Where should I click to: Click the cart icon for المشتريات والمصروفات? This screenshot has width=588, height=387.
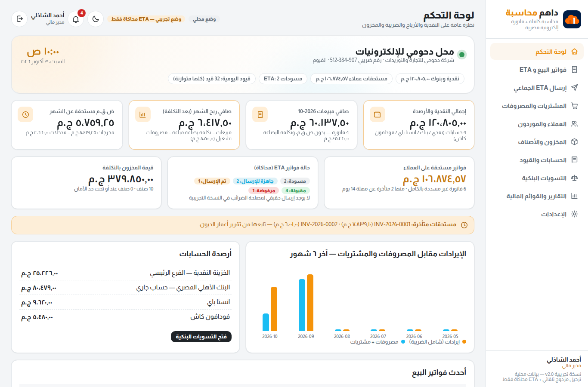pos(574,106)
